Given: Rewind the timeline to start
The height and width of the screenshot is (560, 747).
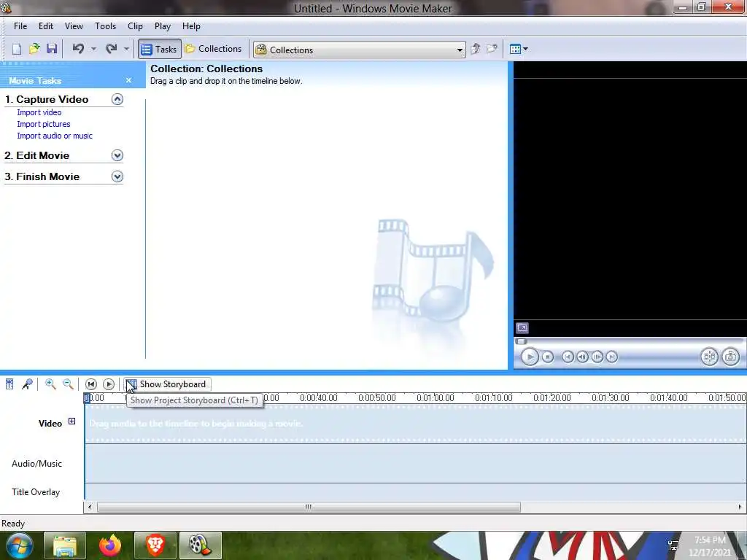Looking at the screenshot, I should pyautogui.click(x=91, y=384).
